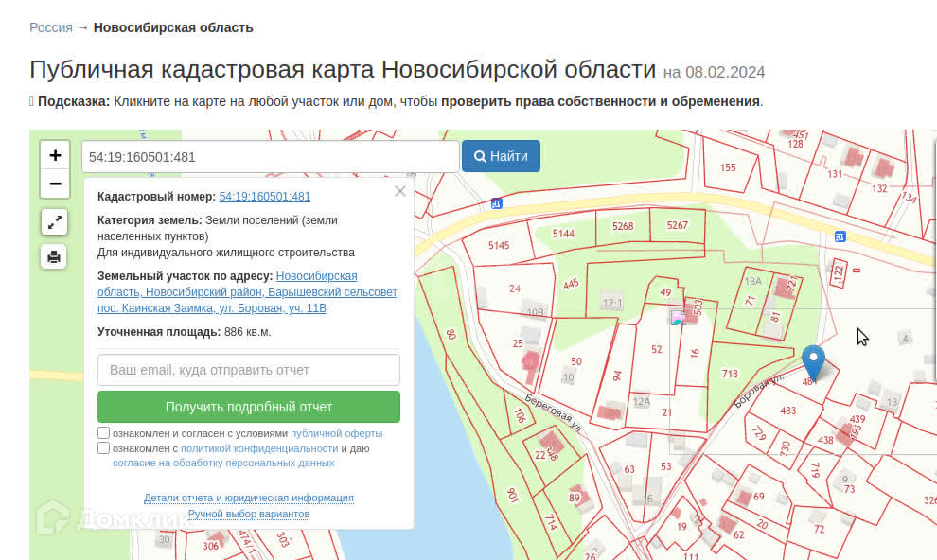Zoom in the map with plus button
The height and width of the screenshot is (560, 937).
[55, 156]
